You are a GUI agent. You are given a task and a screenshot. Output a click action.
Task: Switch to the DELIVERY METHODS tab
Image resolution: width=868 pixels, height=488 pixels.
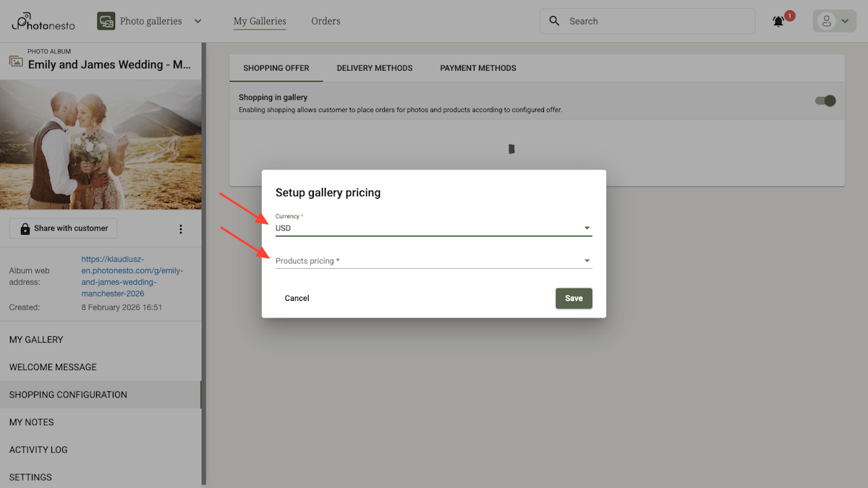click(x=375, y=68)
